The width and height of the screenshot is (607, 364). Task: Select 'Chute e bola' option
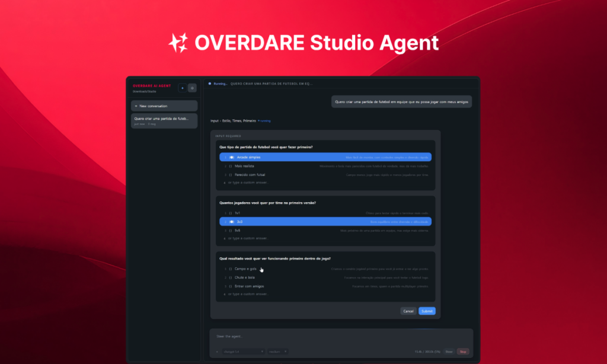[x=325, y=277]
